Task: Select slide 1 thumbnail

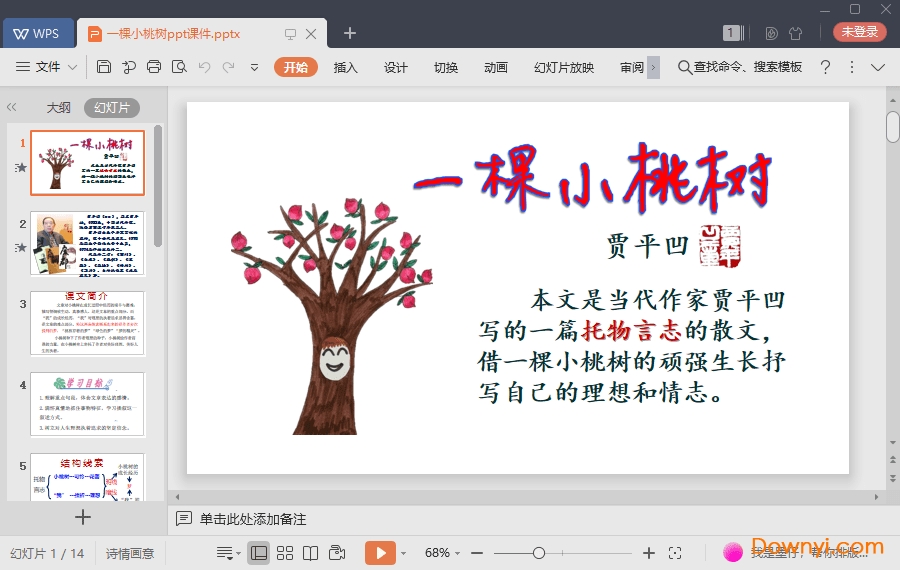Action: 88,162
